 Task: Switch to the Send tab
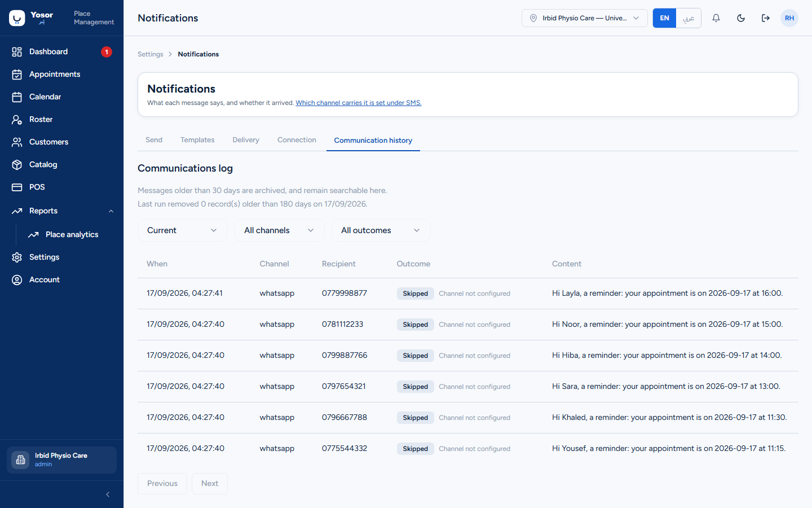point(154,140)
